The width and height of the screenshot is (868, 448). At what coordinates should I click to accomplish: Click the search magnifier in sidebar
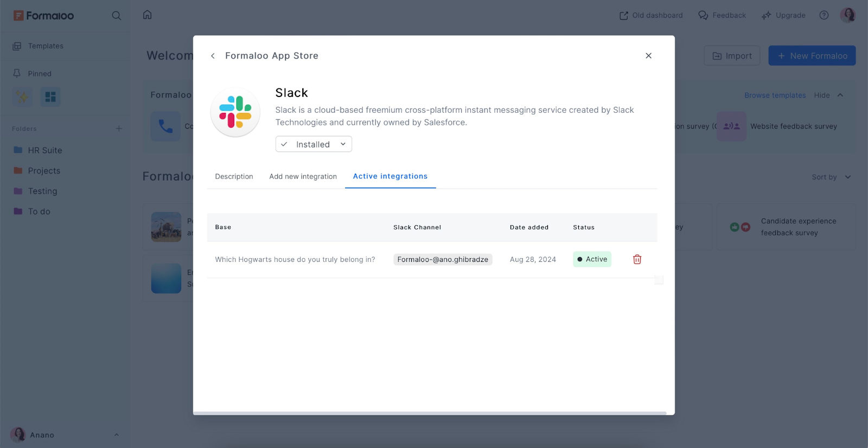coord(116,15)
